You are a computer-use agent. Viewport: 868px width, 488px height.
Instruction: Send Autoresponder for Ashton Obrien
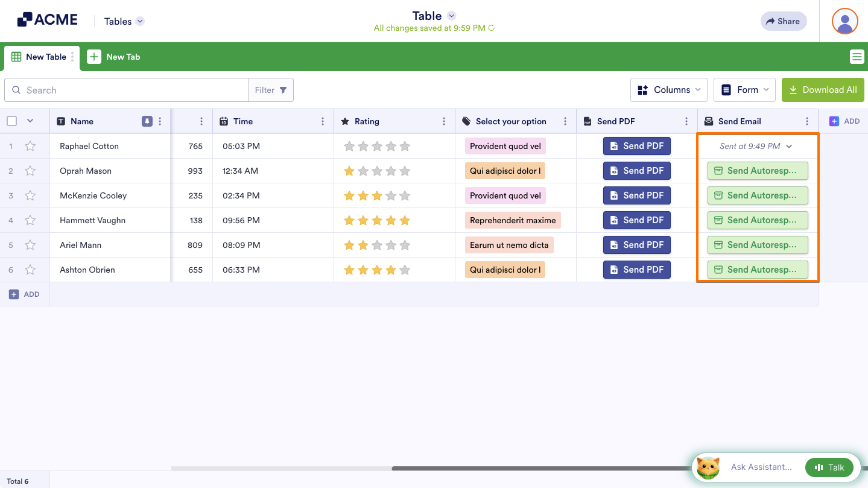click(x=758, y=270)
